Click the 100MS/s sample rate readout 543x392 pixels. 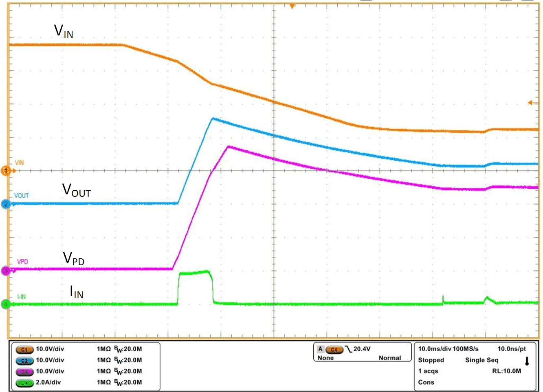click(466, 349)
